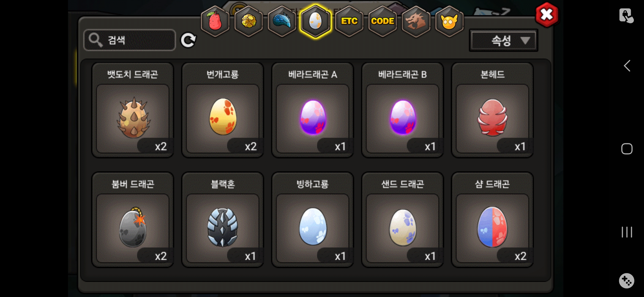Image resolution: width=644 pixels, height=297 pixels.
Task: Tap the Android back navigation arrow
Action: click(x=627, y=66)
